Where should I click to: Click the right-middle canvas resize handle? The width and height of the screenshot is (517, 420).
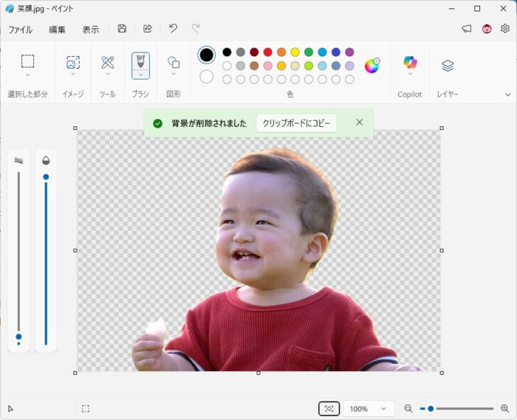point(442,250)
